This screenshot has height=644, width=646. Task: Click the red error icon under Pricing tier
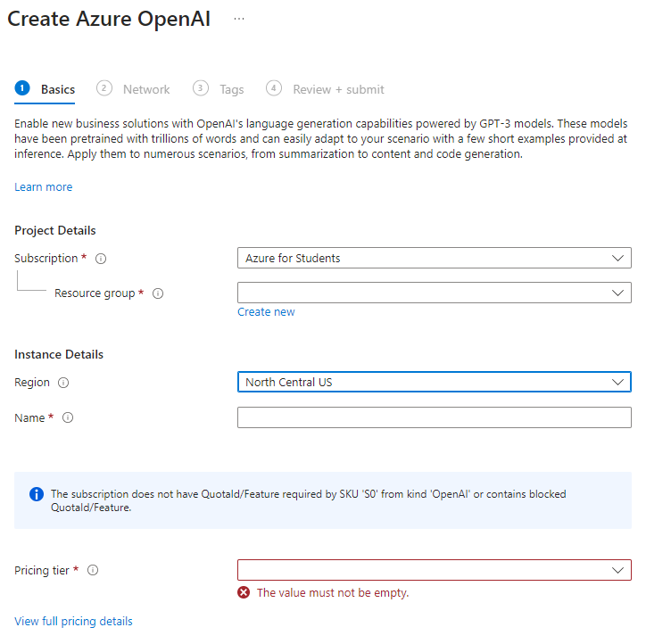(x=244, y=592)
